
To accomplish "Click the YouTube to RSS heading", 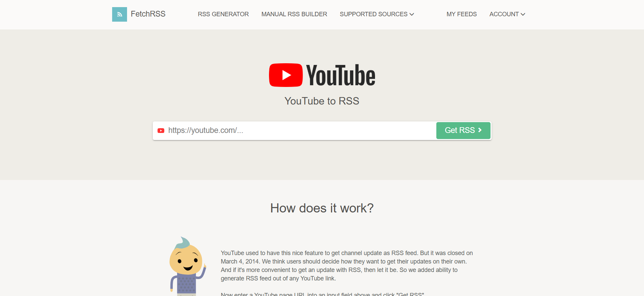I will coord(322,101).
